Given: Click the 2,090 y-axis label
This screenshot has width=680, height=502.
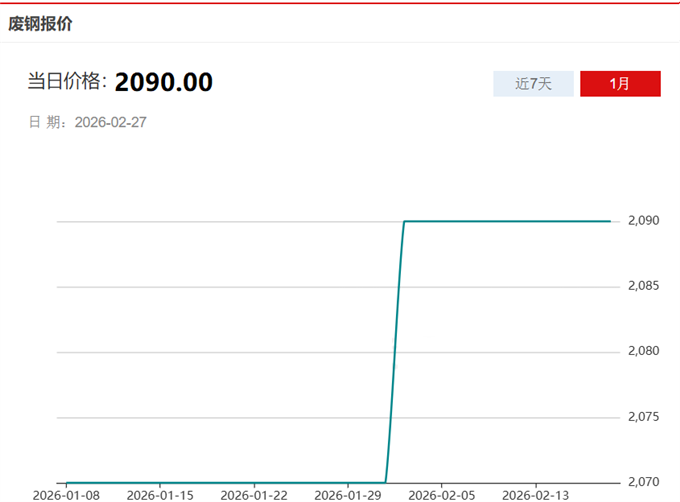Looking at the screenshot, I should pyautogui.click(x=643, y=221).
